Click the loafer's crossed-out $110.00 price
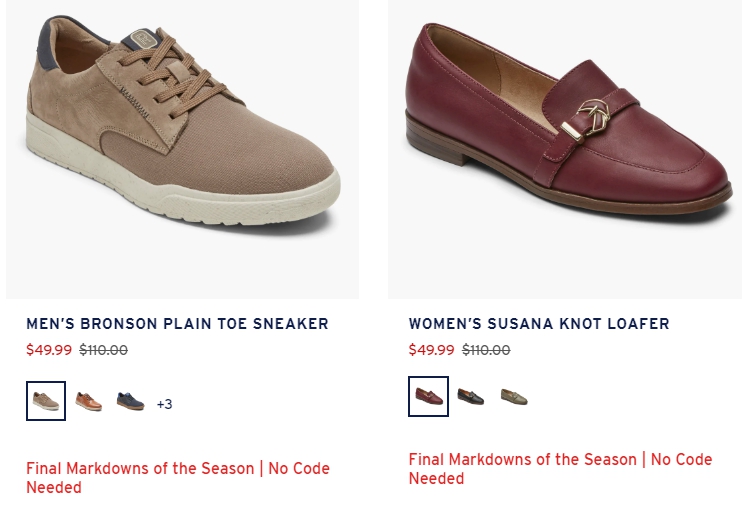Image resolution: width=744 pixels, height=507 pixels. point(486,350)
